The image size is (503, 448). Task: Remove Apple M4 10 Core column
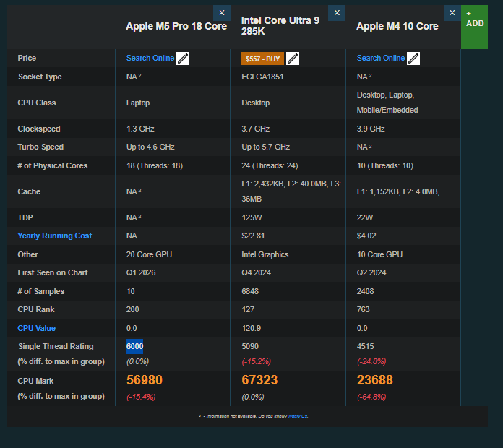452,13
